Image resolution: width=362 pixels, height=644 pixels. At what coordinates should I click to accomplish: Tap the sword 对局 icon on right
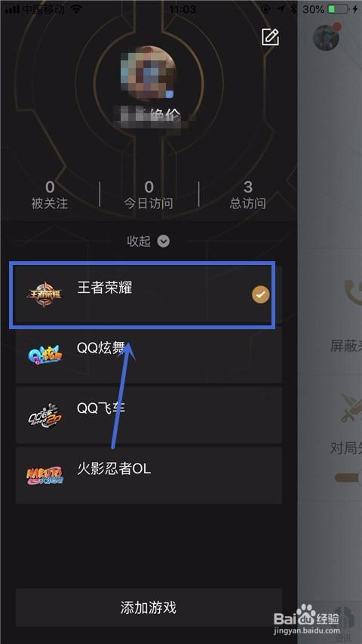[x=352, y=408]
